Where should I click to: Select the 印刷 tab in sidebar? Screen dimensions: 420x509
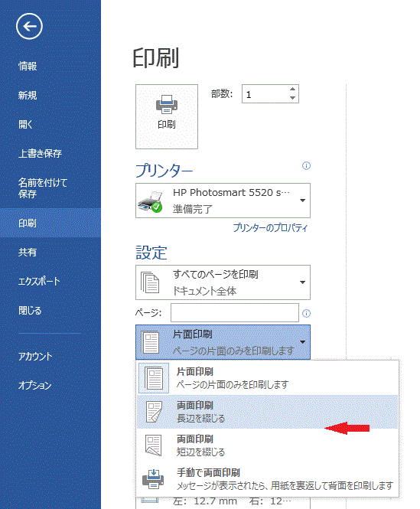(50, 223)
